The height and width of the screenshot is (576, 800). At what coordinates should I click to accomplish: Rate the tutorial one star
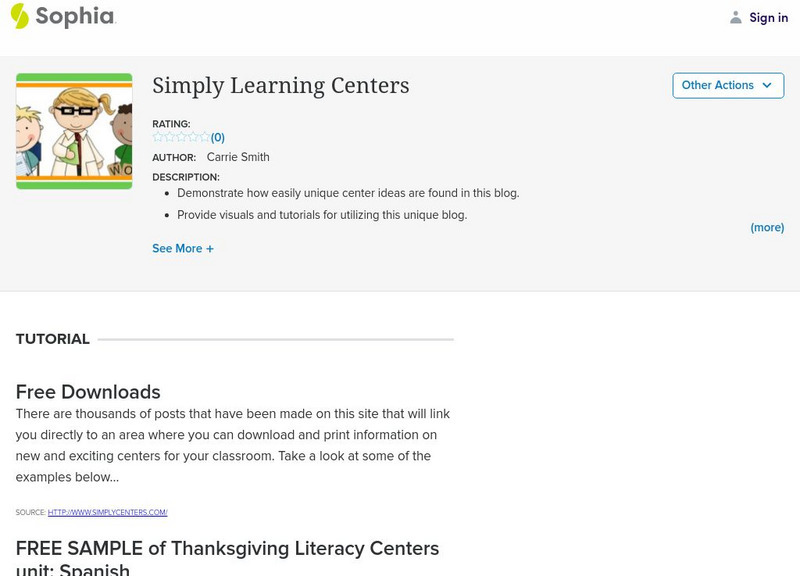point(158,137)
